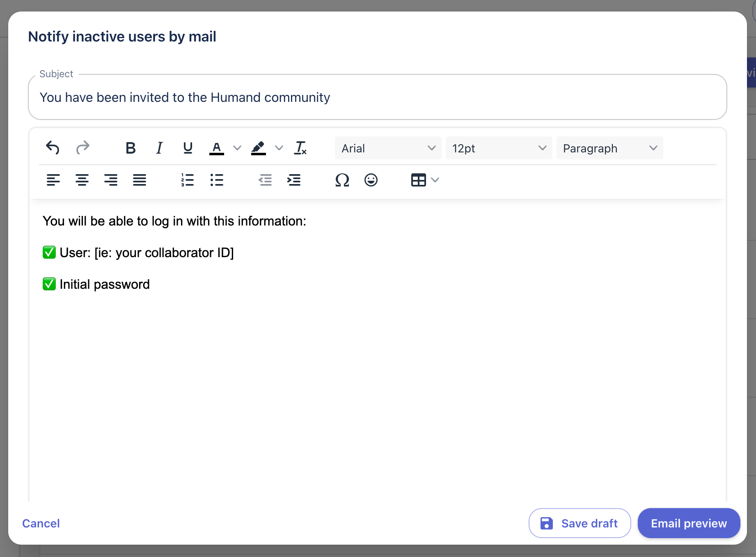Click the redo arrow icon

point(82,148)
